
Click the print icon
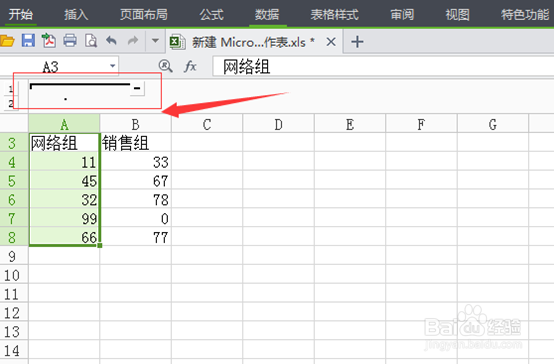click(70, 41)
